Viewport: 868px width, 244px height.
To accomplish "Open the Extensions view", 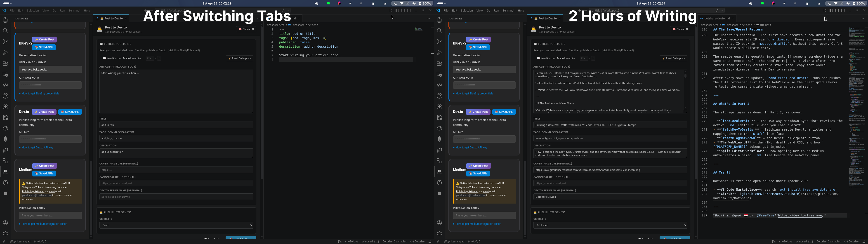I will click(x=5, y=63).
